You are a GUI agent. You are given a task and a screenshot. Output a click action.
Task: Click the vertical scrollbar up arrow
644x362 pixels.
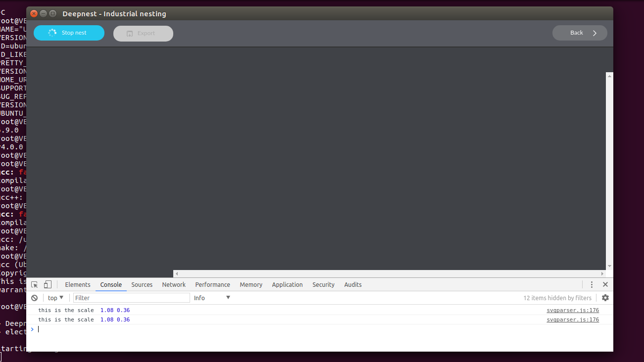click(x=609, y=76)
